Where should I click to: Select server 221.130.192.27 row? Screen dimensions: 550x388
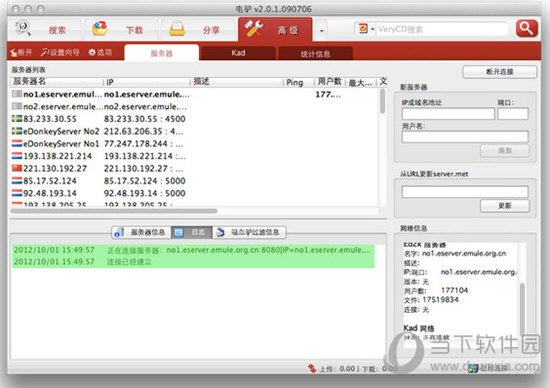pos(194,168)
